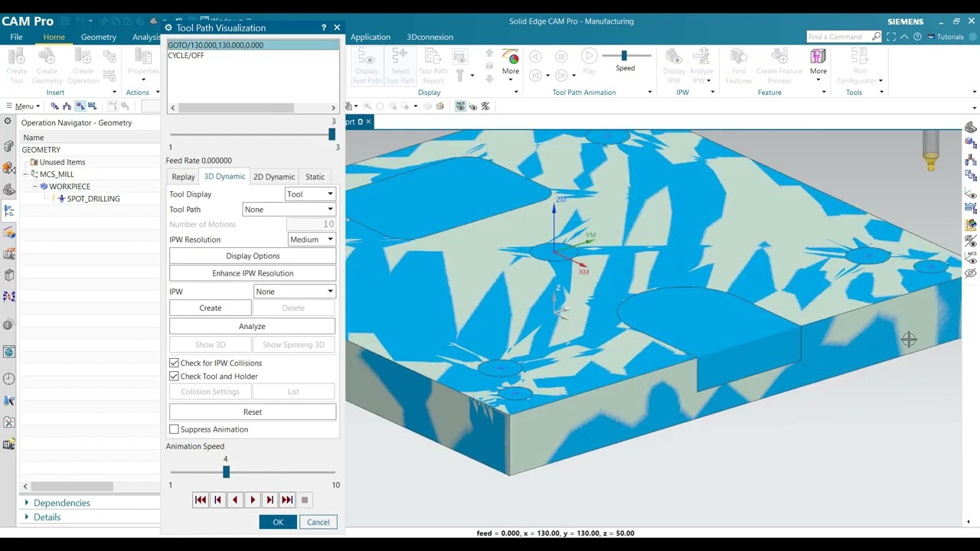Jump to end of tool path
The width and height of the screenshot is (980, 551).
tap(287, 500)
